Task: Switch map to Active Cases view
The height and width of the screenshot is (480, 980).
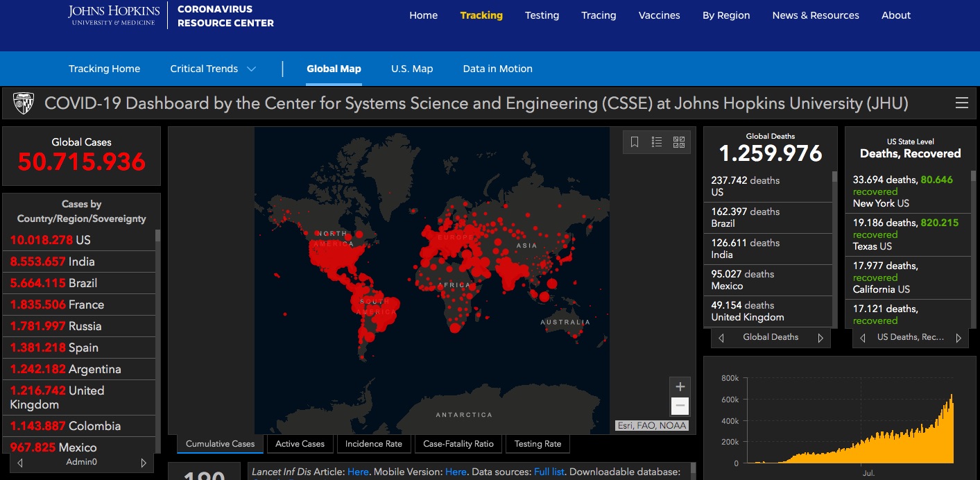Action: pyautogui.click(x=300, y=444)
